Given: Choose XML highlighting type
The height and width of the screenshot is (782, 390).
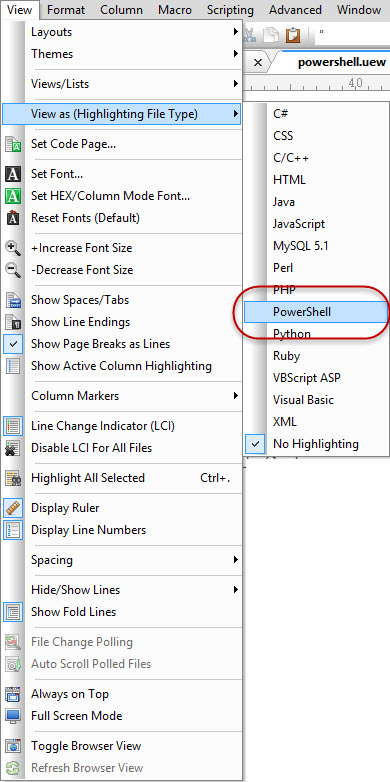Looking at the screenshot, I should (x=316, y=422).
